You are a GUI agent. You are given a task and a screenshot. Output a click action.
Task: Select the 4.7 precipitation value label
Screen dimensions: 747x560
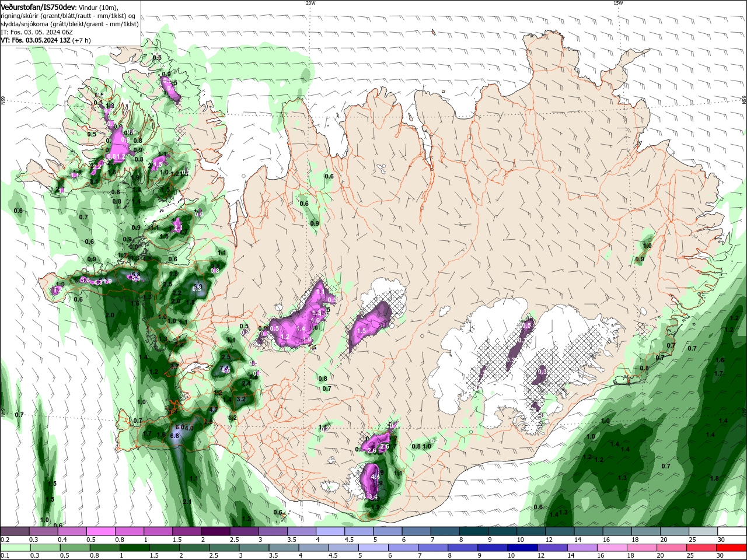(x=213, y=409)
